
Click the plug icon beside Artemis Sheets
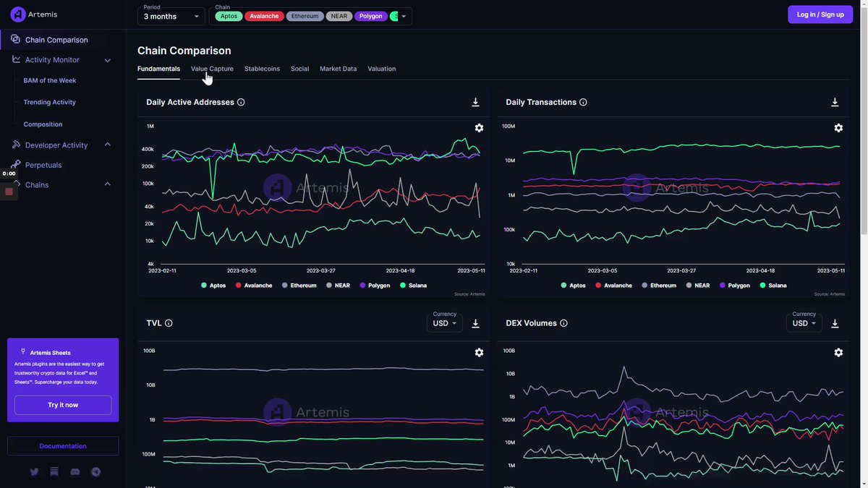coord(23,352)
